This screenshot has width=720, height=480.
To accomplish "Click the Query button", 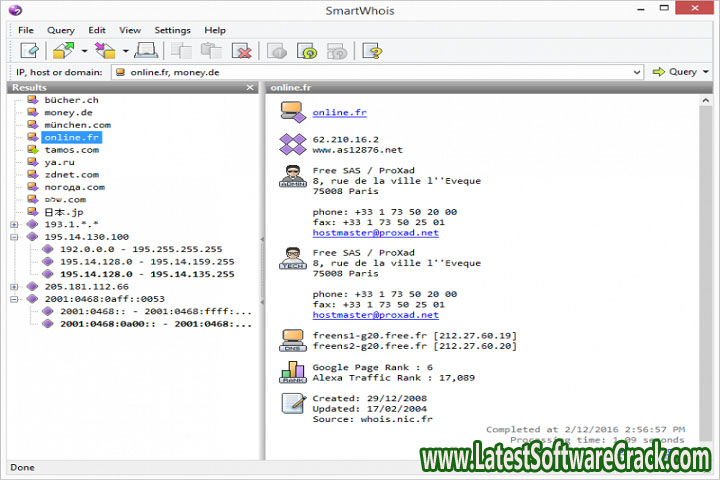I will (675, 72).
